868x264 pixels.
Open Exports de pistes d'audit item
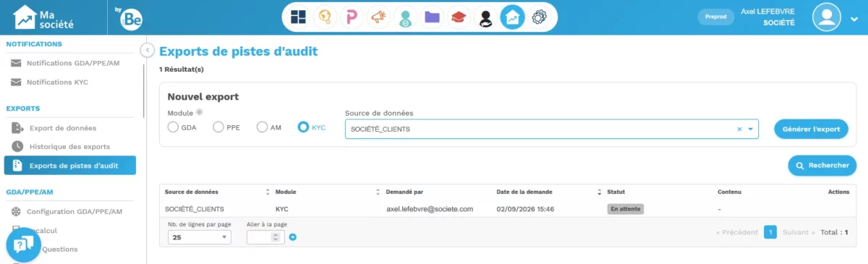click(70, 166)
